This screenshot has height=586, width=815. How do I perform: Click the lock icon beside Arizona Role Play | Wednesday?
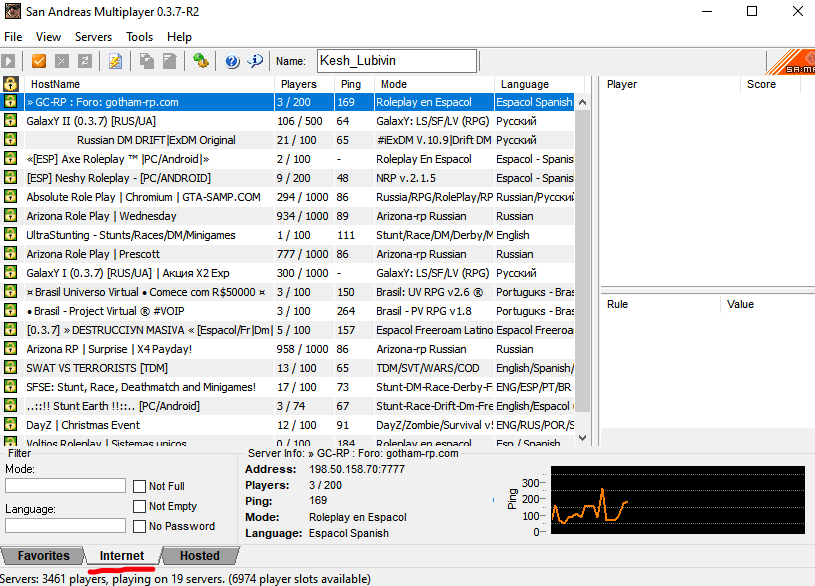click(11, 216)
